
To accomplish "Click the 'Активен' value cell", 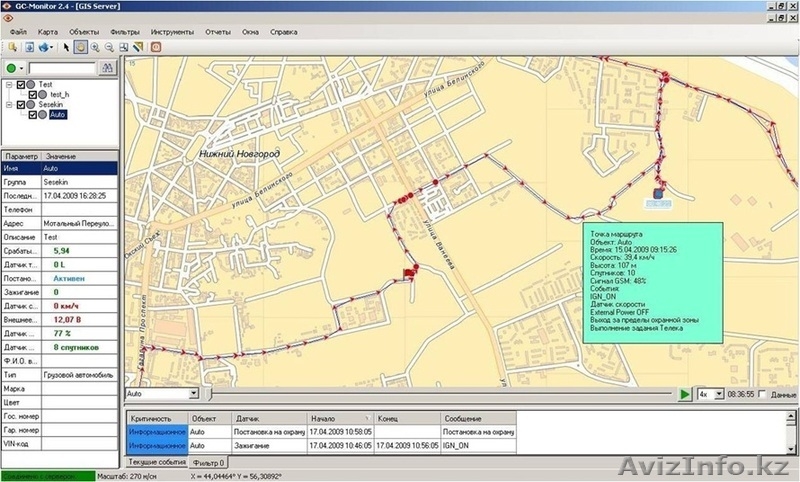I will (x=80, y=278).
